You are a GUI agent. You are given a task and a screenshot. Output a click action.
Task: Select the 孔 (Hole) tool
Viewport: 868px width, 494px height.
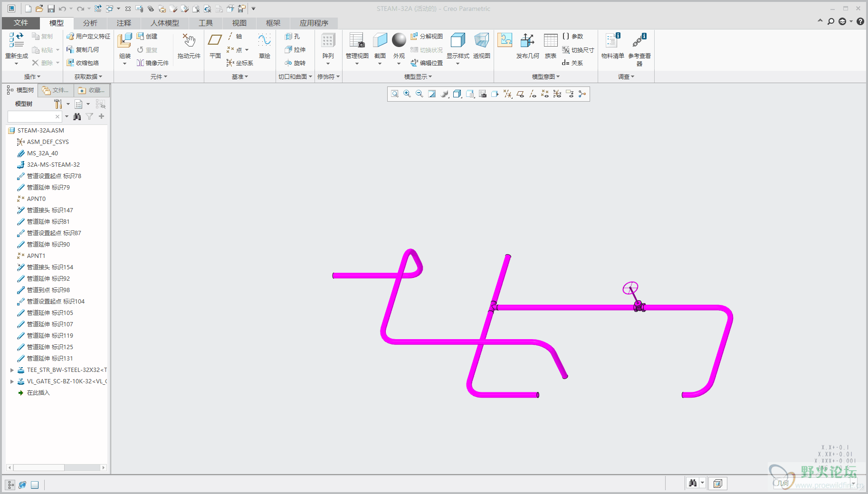pos(293,37)
